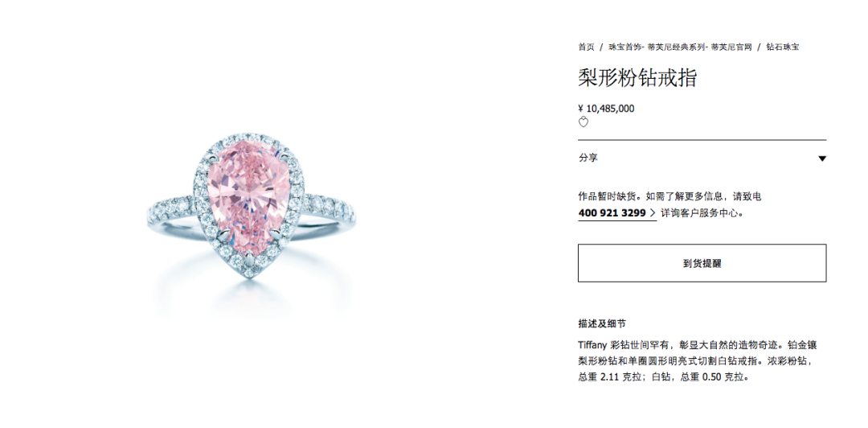The height and width of the screenshot is (428, 868).
Task: Click the ¥ 10,485,000 price
Action: click(x=606, y=109)
